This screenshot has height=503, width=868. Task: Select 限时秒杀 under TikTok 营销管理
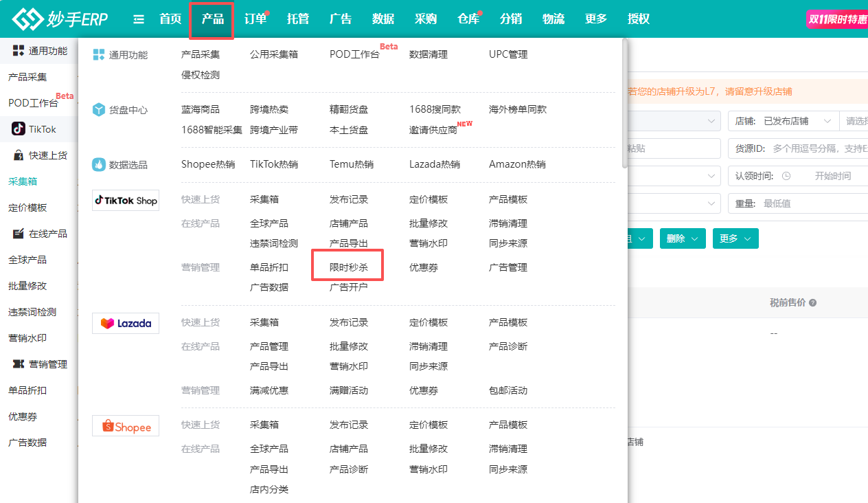pos(348,267)
